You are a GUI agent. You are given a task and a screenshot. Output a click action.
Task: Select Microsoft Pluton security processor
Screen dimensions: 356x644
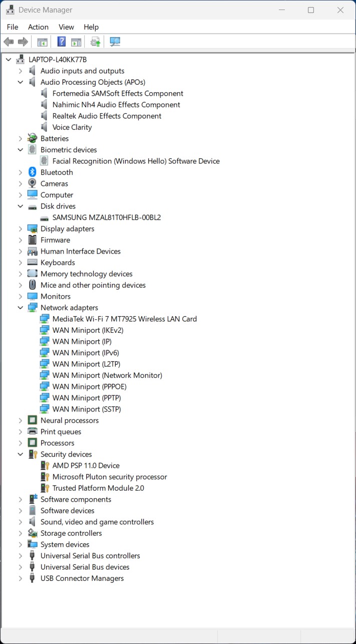110,477
